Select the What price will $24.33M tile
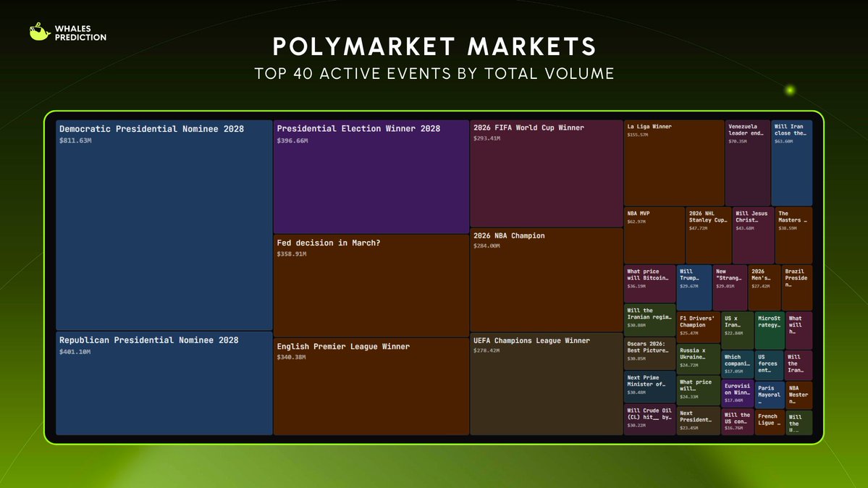Image resolution: width=868 pixels, height=488 pixels. point(699,390)
